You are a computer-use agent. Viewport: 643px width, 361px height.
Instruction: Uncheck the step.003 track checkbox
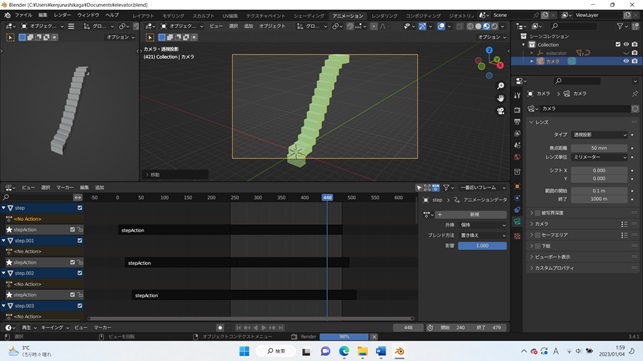[80, 306]
